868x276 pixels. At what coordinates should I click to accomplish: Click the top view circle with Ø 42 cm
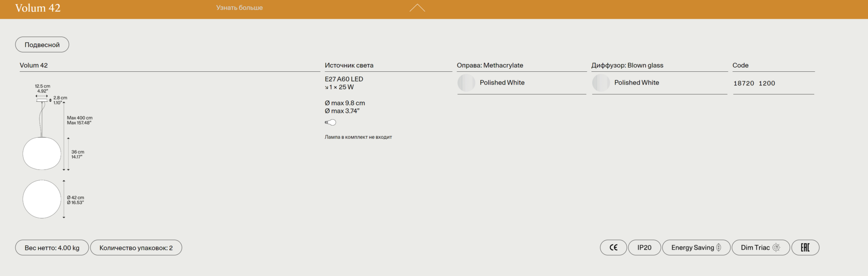coord(42,199)
